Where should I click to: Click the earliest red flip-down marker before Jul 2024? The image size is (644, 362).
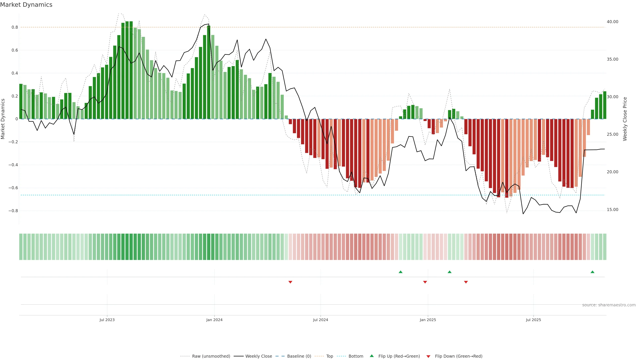pos(290,282)
